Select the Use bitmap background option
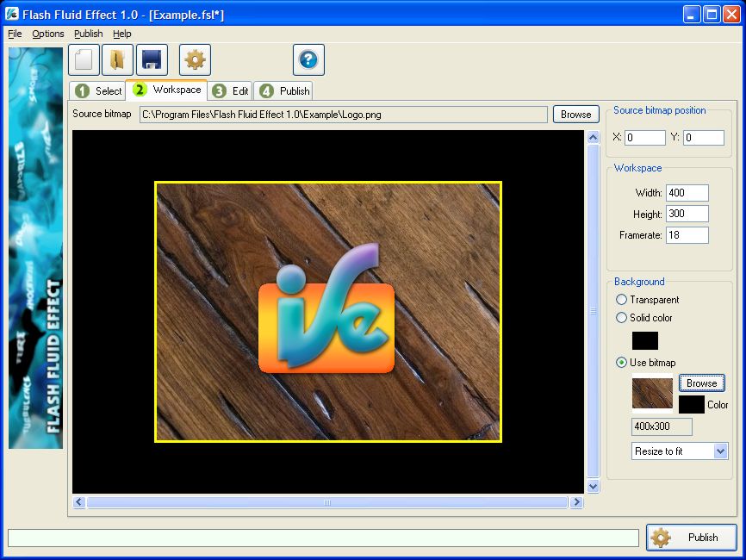The width and height of the screenshot is (746, 560). pyautogui.click(x=645, y=363)
